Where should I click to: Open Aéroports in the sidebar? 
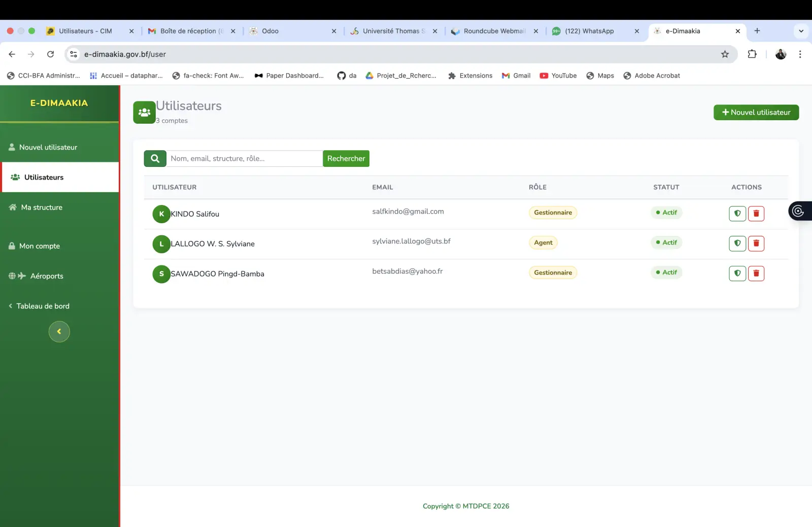59,276
